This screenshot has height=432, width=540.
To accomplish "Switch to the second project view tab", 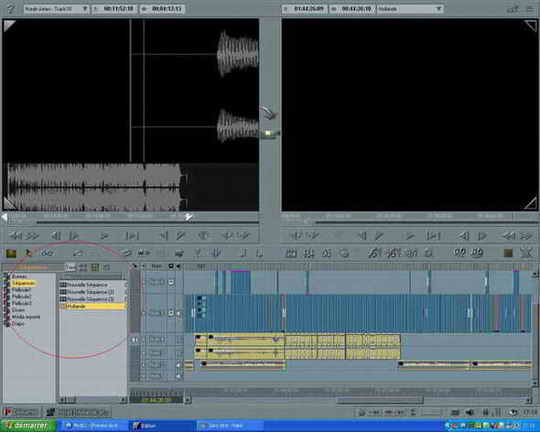I will tap(83, 267).
